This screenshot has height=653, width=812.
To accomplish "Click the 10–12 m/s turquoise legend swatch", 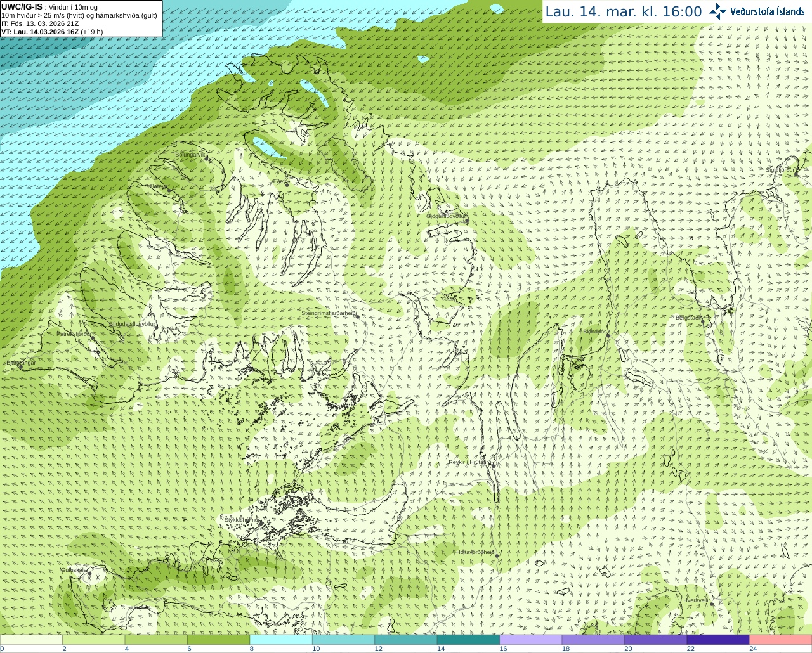I will pos(343,640).
